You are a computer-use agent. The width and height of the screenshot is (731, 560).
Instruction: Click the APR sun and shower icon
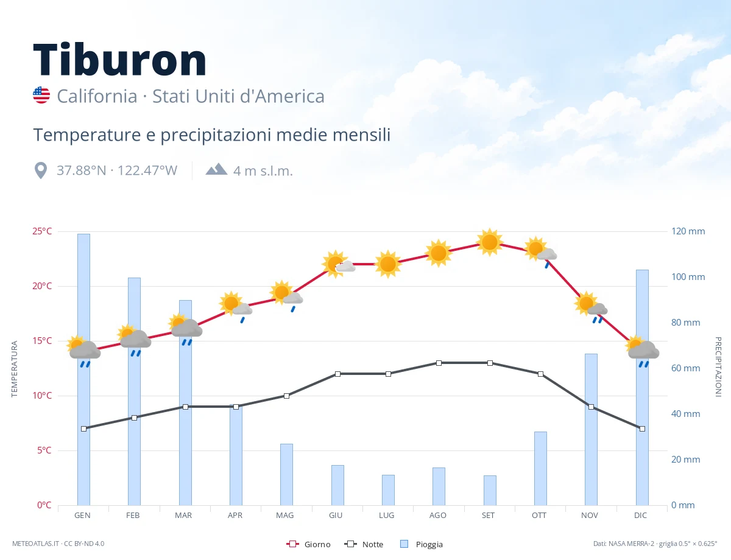[x=236, y=307]
